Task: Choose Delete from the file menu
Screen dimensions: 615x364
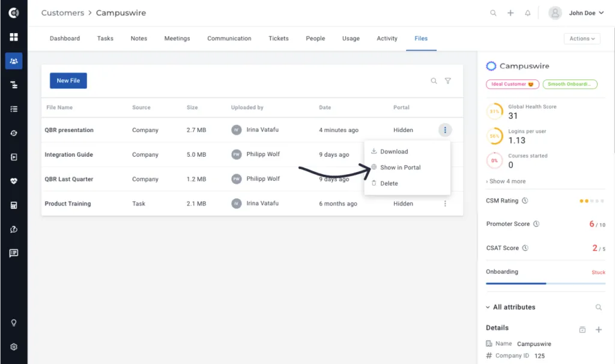Action: coord(407,183)
